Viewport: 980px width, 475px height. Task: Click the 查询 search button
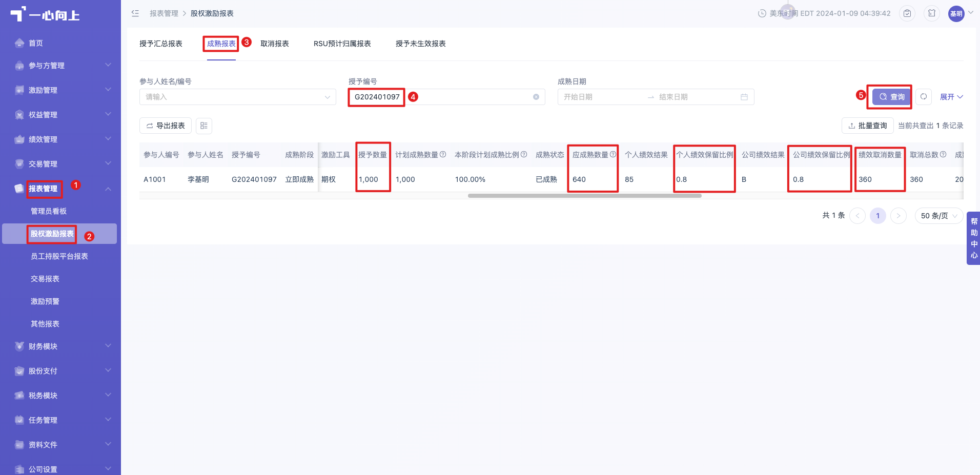(892, 97)
